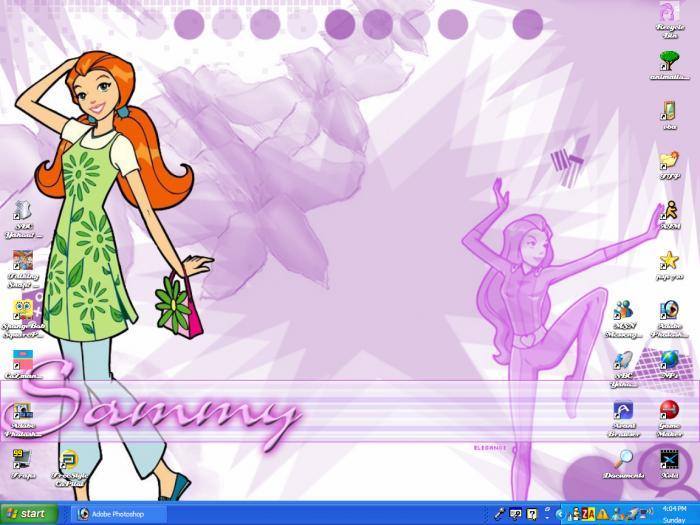700x525 pixels.
Task: Launch the FreeStyle CoPilot desktop shortcut
Action: pyautogui.click(x=69, y=460)
